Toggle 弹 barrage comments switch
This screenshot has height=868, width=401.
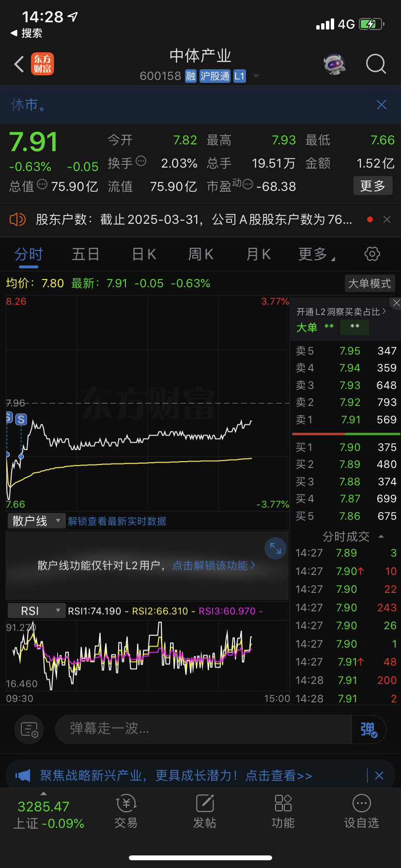point(369,729)
